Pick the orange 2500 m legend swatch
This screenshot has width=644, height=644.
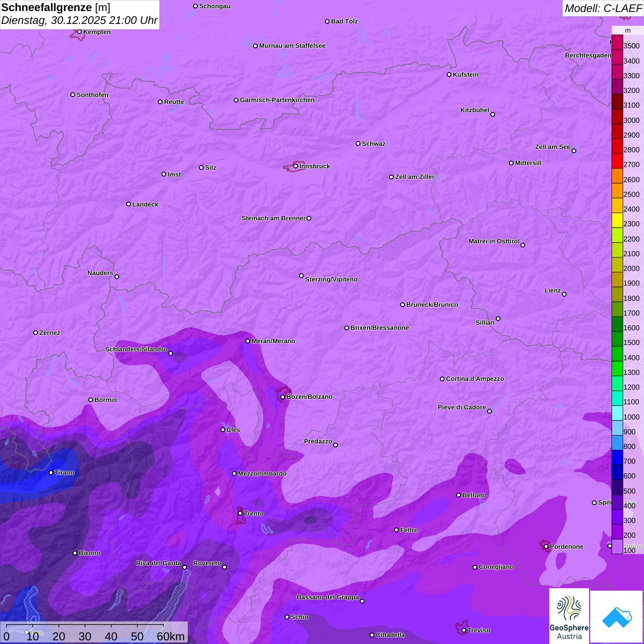617,190
